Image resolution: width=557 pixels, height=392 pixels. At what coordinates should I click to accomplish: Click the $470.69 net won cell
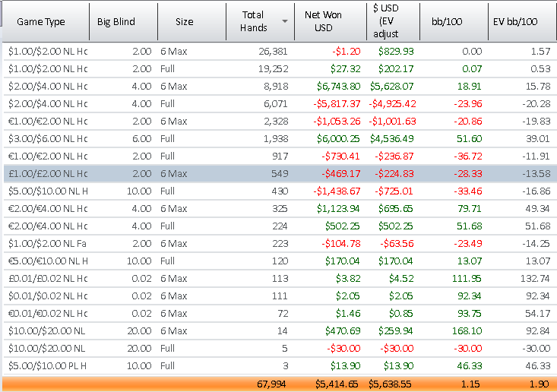click(x=343, y=331)
